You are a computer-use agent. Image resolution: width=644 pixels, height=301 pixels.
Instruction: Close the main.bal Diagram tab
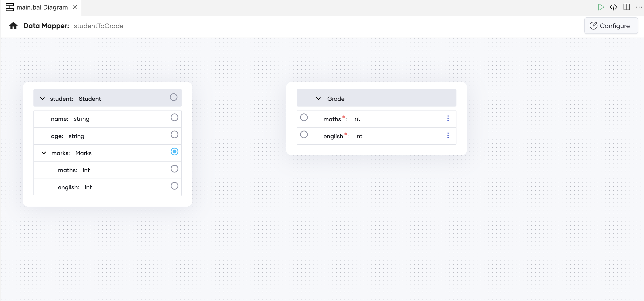click(x=75, y=7)
